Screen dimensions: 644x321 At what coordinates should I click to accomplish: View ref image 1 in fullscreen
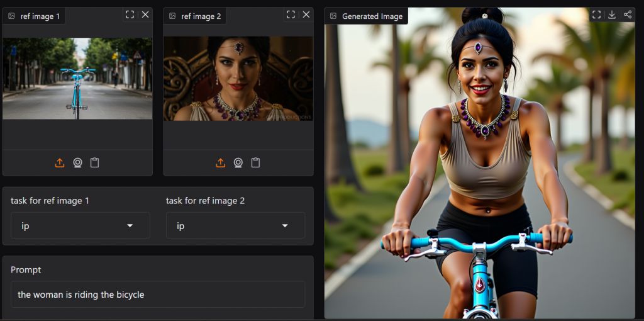130,14
